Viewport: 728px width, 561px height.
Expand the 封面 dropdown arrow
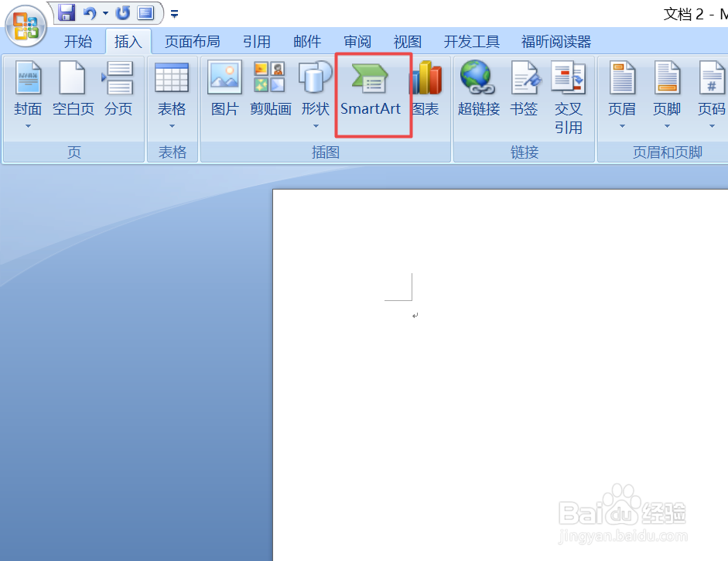[28, 126]
